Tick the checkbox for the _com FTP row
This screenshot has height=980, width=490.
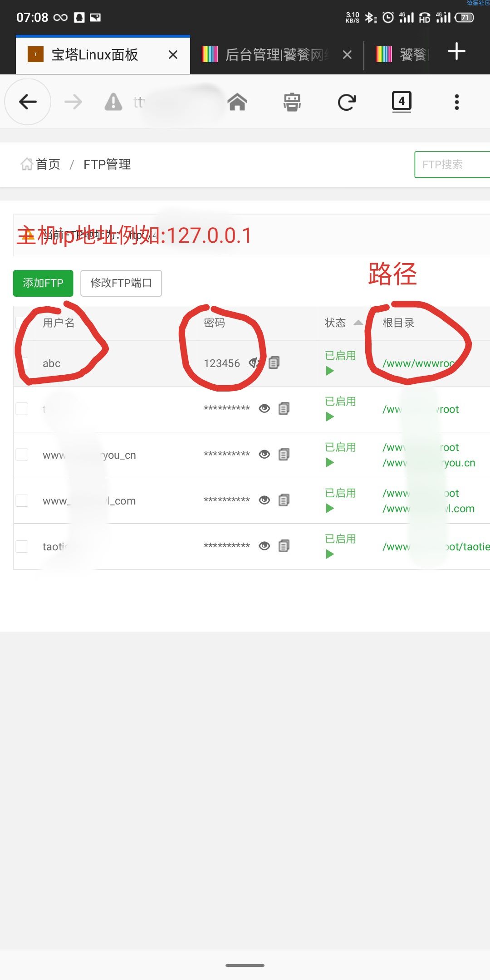tap(22, 500)
